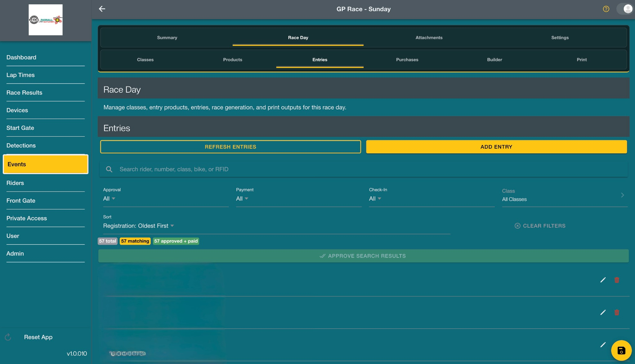Image resolution: width=635 pixels, height=364 pixels.
Task: Click the Reset App refresh icon
Action: [8, 337]
